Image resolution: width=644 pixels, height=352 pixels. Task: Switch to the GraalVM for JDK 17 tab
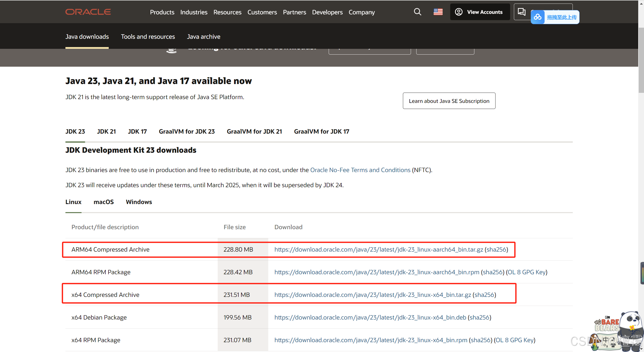coord(321,131)
